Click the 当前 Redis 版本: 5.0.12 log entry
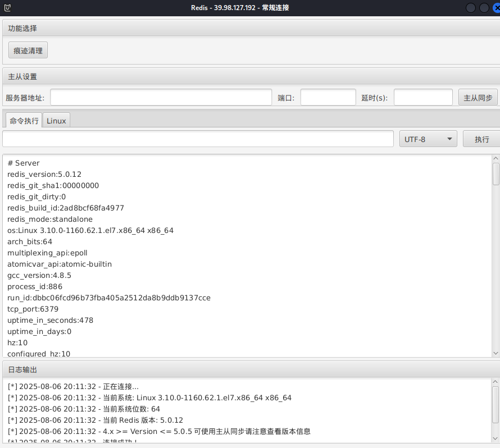This screenshot has height=448, width=500. coord(96,420)
